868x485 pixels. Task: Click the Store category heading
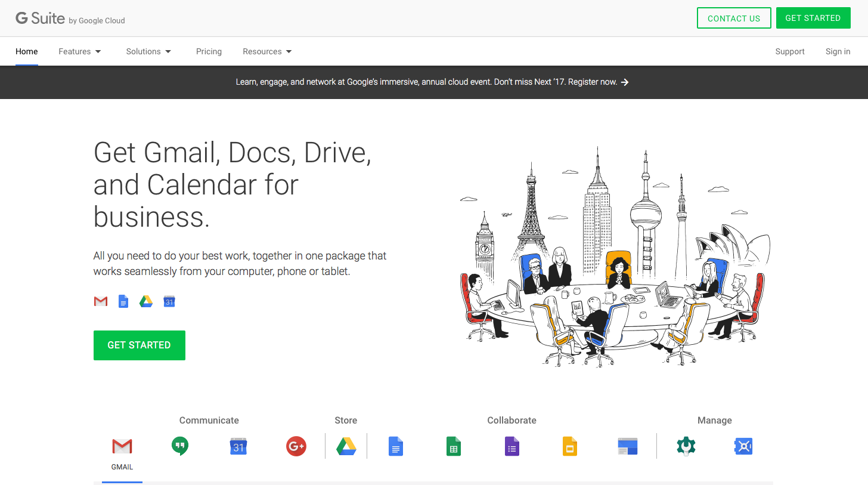tap(346, 420)
